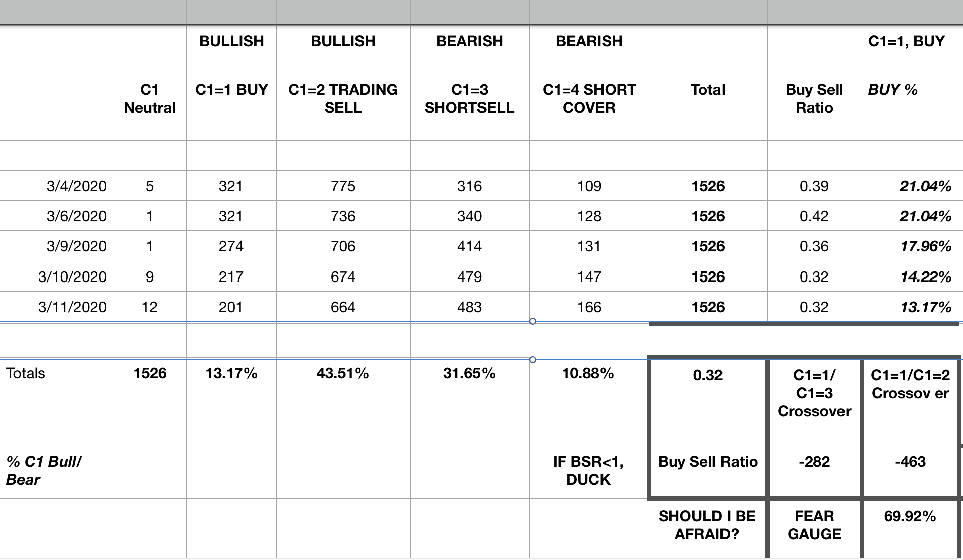Screen dimensions: 963x560
Task: Click the FEAR GAUGE label cell
Action: (x=814, y=525)
